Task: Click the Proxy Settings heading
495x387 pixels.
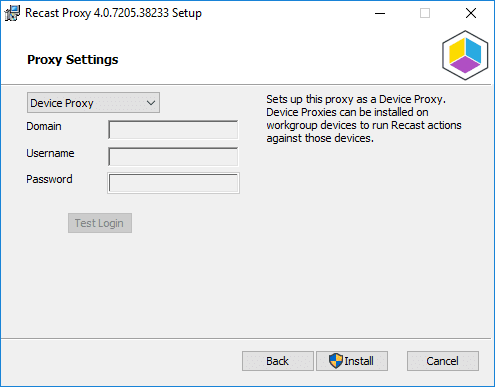Action: (73, 60)
